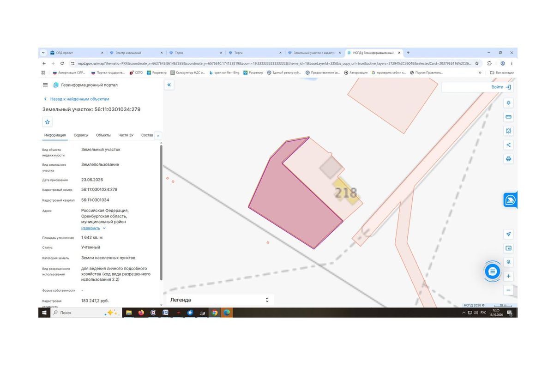Screen dimensions: 554x392
Task: Switch to the Объекты tab
Action: [x=103, y=135]
